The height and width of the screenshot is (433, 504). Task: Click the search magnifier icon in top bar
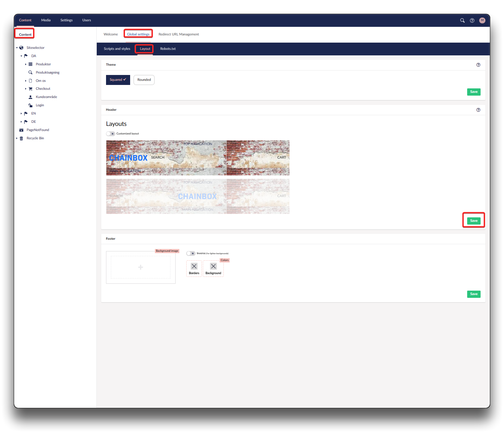(462, 20)
